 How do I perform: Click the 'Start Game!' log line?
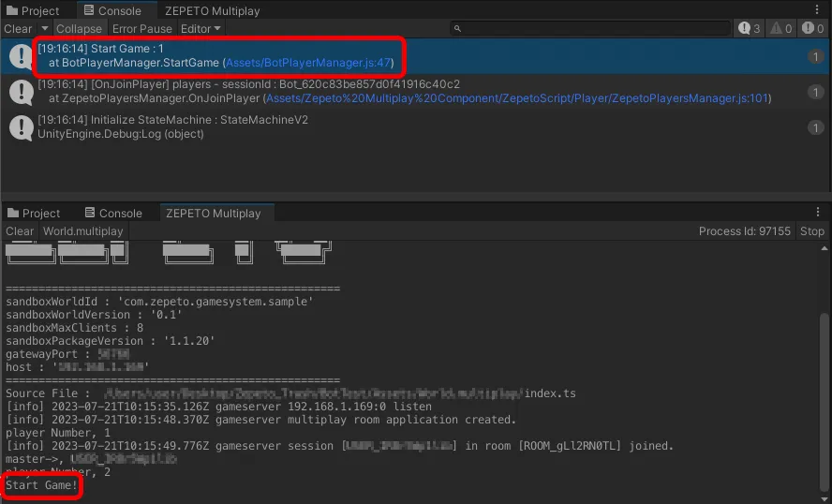click(41, 485)
